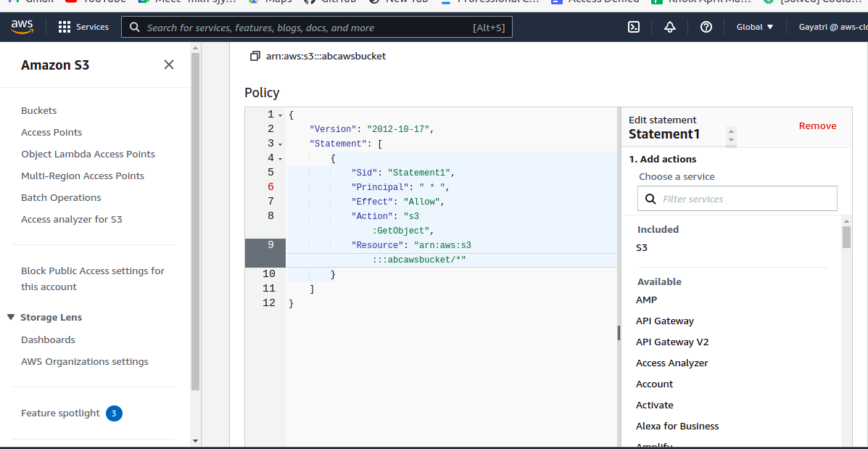
Task: Click sidebar scrollbar down arrow
Action: (x=195, y=441)
